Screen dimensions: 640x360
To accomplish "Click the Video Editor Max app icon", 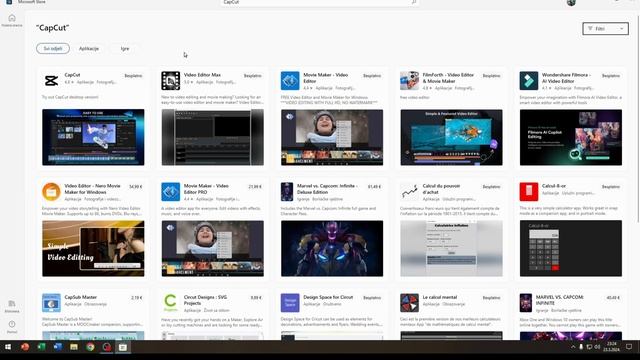I will coord(171,80).
